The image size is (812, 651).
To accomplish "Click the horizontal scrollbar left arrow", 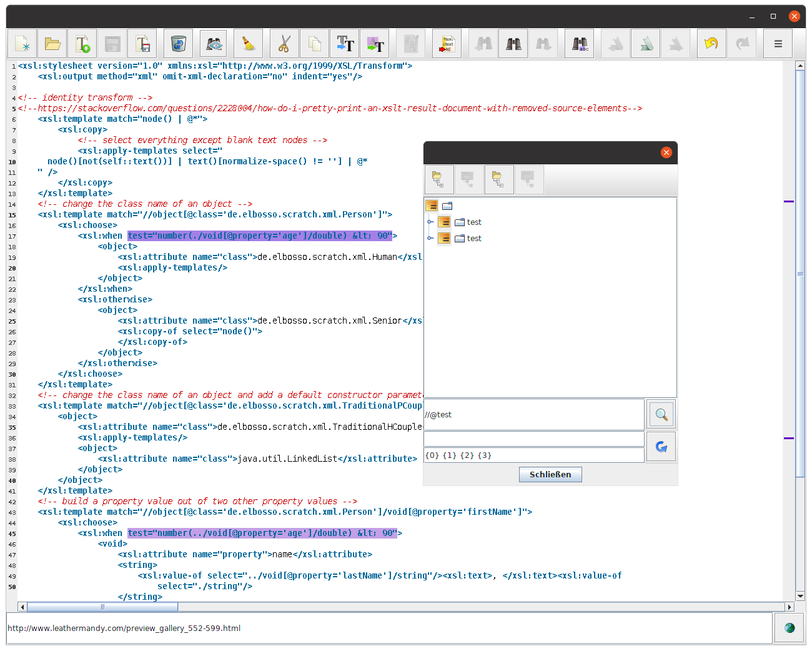I will tap(22, 607).
